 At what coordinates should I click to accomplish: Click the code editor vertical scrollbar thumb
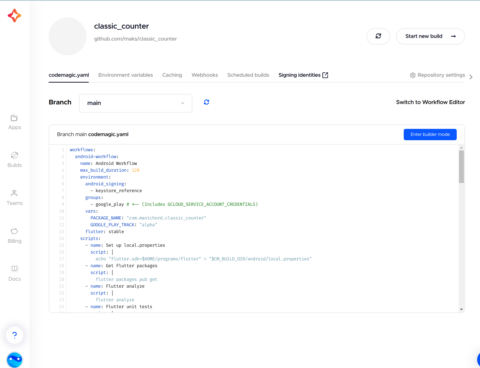[x=461, y=166]
